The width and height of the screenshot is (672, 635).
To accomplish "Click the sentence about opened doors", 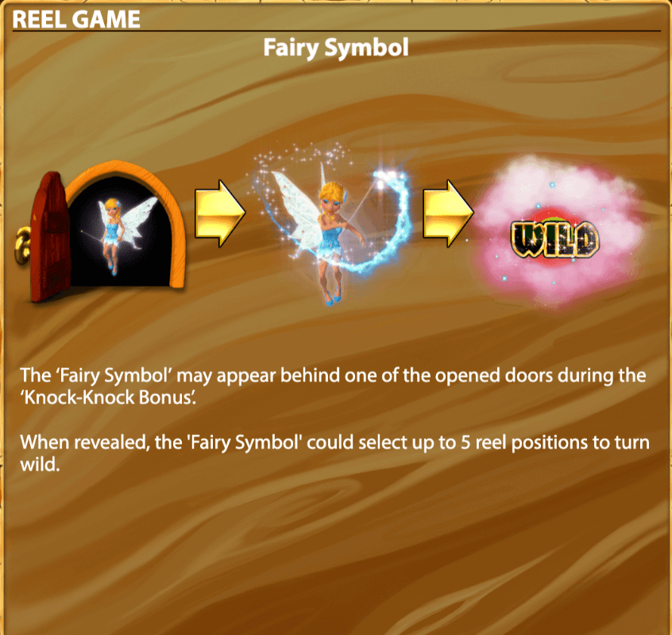I will (333, 387).
